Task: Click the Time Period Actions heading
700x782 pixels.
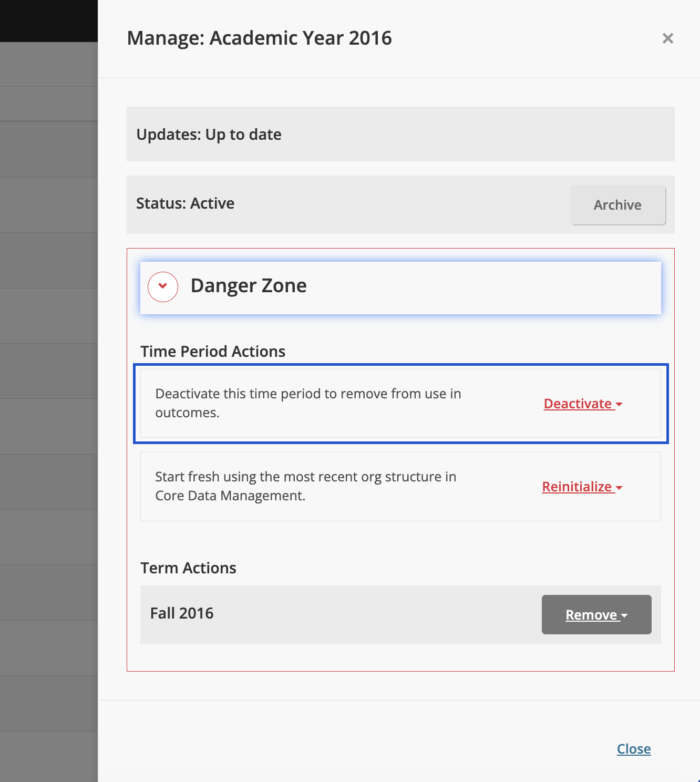Action: click(212, 351)
